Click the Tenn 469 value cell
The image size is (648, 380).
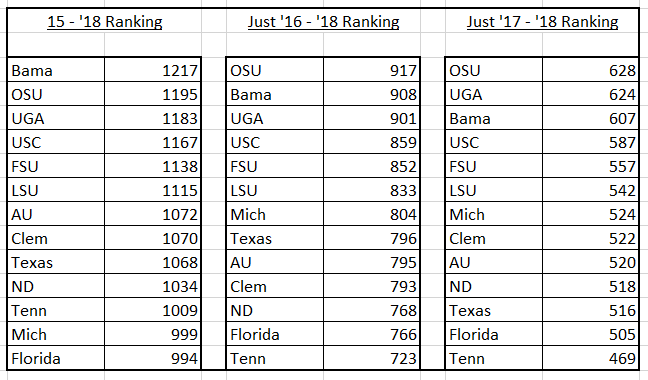591,358
